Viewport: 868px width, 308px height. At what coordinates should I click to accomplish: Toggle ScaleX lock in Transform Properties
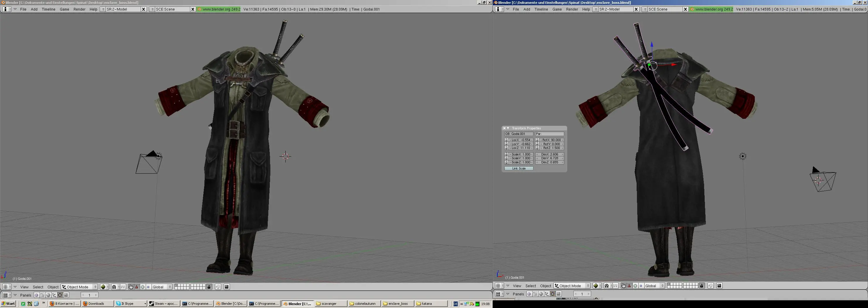point(506,154)
